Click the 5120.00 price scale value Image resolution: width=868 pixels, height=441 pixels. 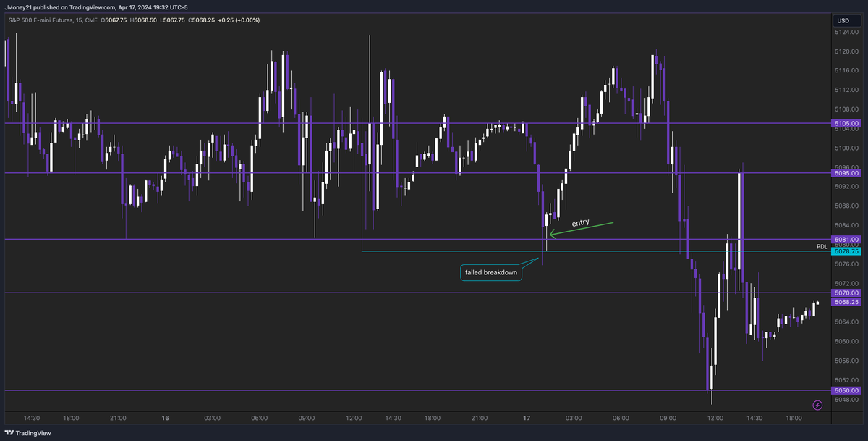tap(846, 51)
